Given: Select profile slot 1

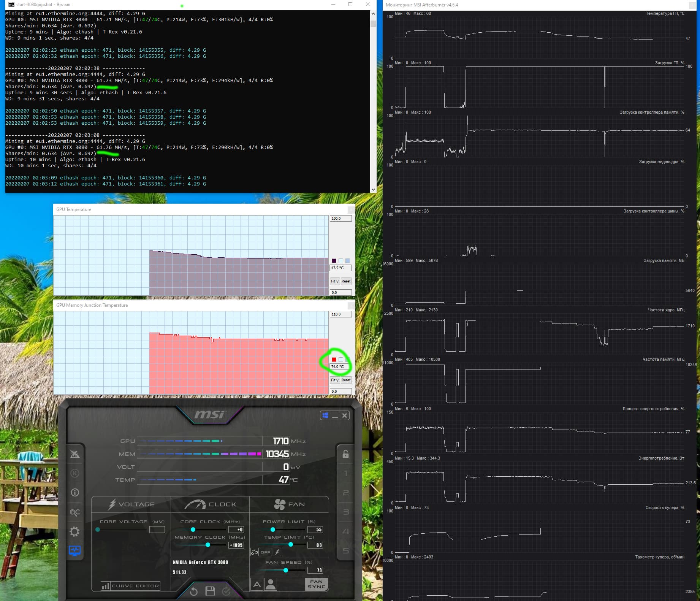Looking at the screenshot, I should [346, 473].
